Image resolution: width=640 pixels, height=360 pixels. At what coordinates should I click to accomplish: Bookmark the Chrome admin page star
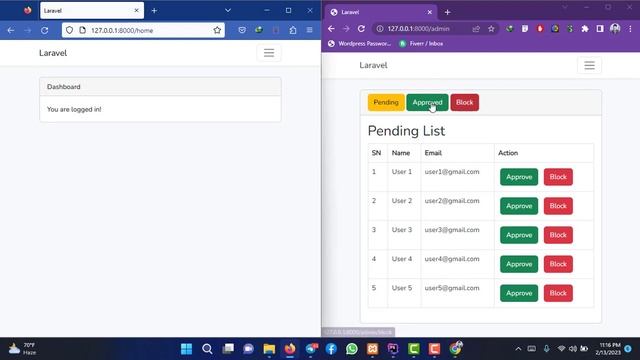pyautogui.click(x=491, y=29)
